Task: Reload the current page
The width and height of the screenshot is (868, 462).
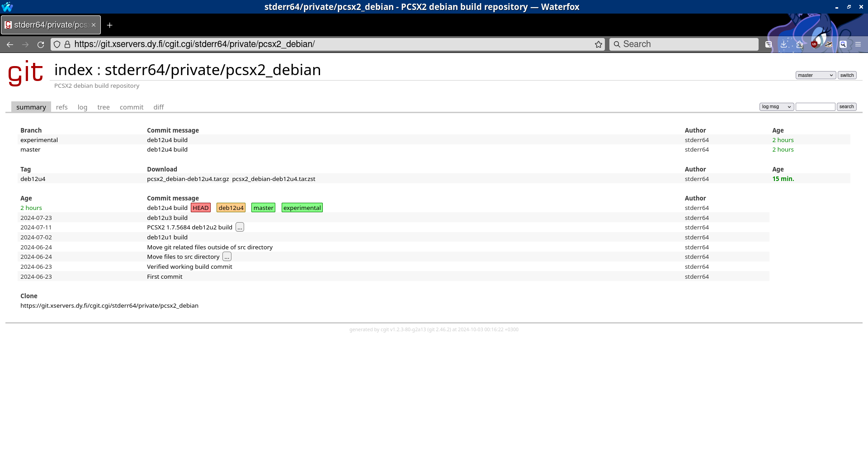Action: pos(41,44)
